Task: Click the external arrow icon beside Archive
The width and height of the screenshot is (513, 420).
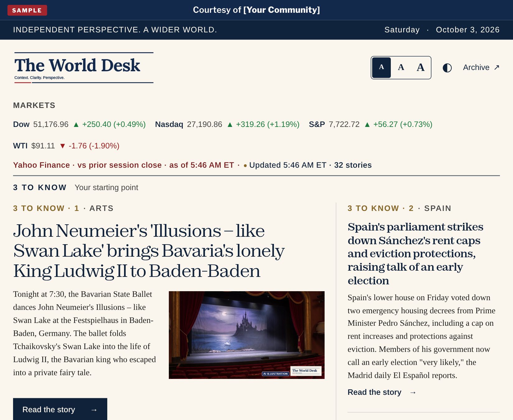Action: 497,68
